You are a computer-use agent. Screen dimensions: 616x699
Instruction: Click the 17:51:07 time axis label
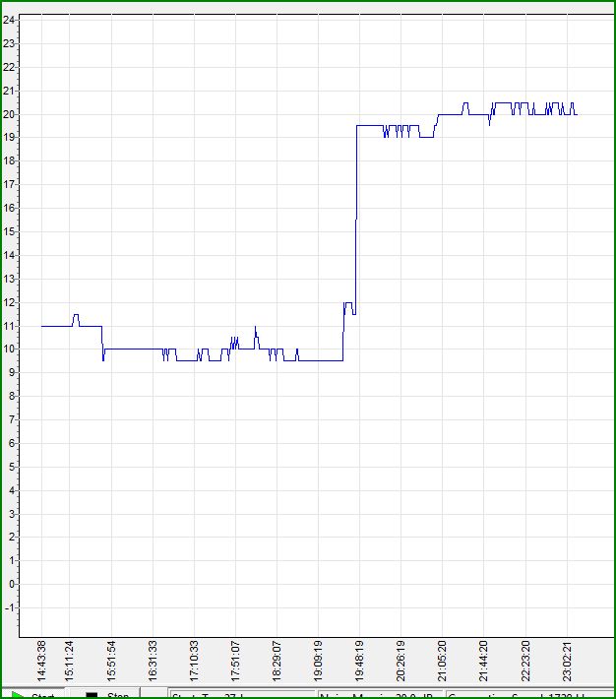[x=235, y=661]
